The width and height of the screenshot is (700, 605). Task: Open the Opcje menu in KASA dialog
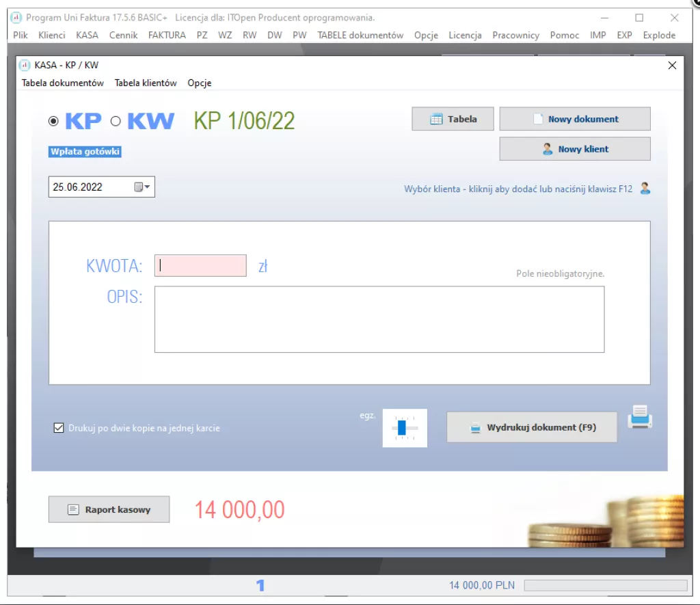click(200, 83)
